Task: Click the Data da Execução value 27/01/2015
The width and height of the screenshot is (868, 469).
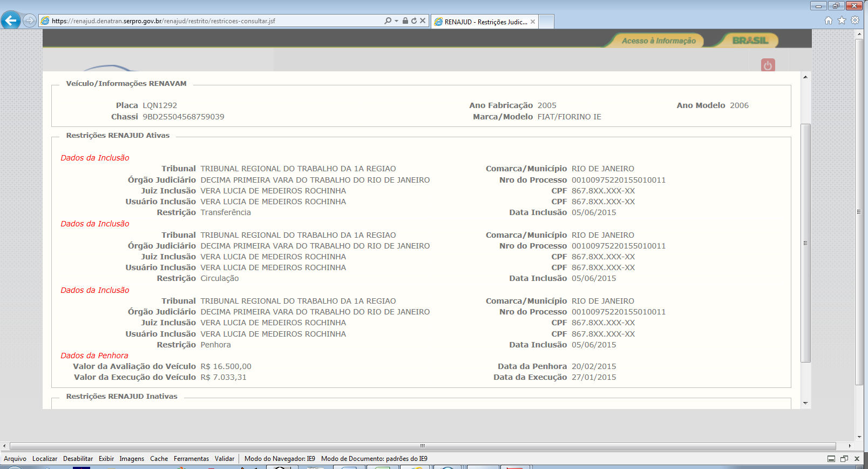Action: 594,377
